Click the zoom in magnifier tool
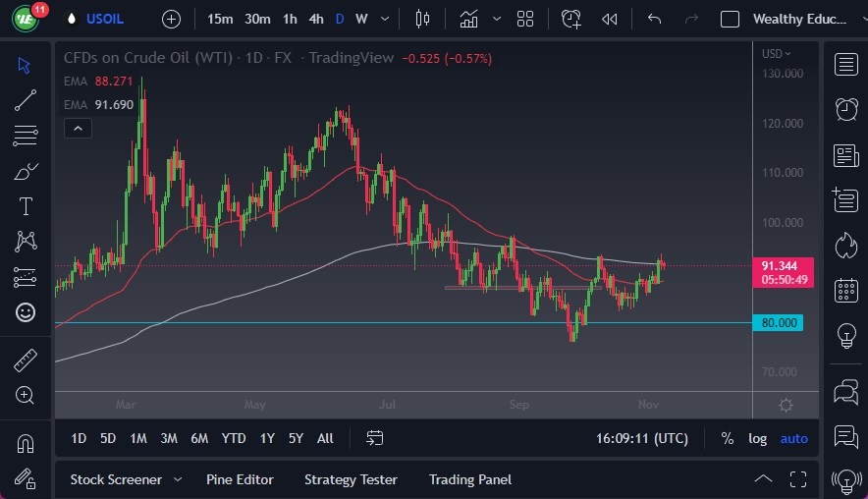Viewport: 868px width, 499px height. click(x=26, y=395)
